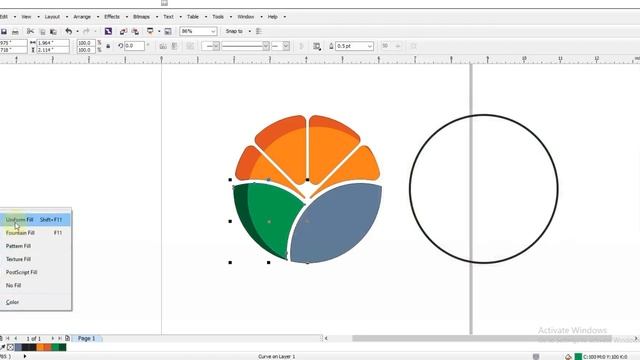
Task: Choose PostScript Fill from the popup menu
Action: coord(36,272)
